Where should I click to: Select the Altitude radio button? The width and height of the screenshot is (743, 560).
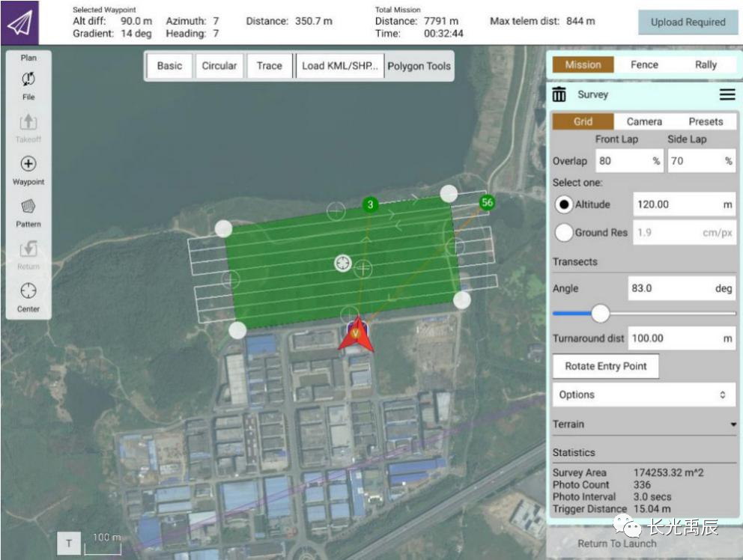pyautogui.click(x=564, y=204)
